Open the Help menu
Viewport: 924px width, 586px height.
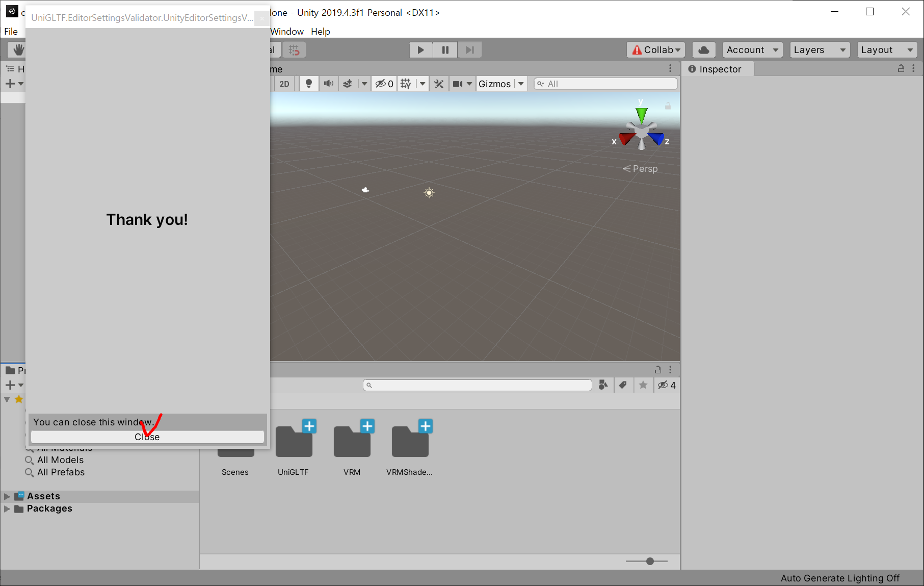coord(321,32)
